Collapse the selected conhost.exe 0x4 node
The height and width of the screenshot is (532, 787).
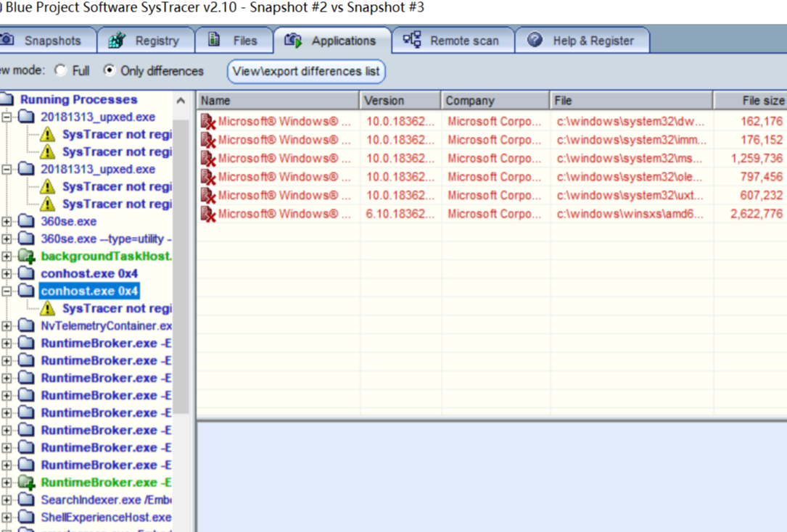pos(7,291)
